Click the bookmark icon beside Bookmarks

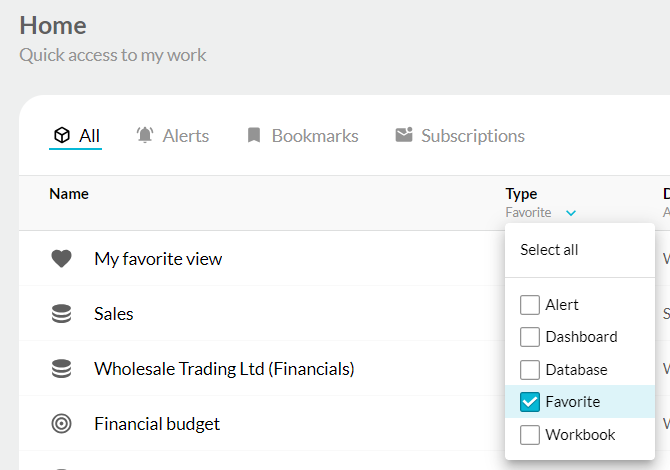[254, 135]
